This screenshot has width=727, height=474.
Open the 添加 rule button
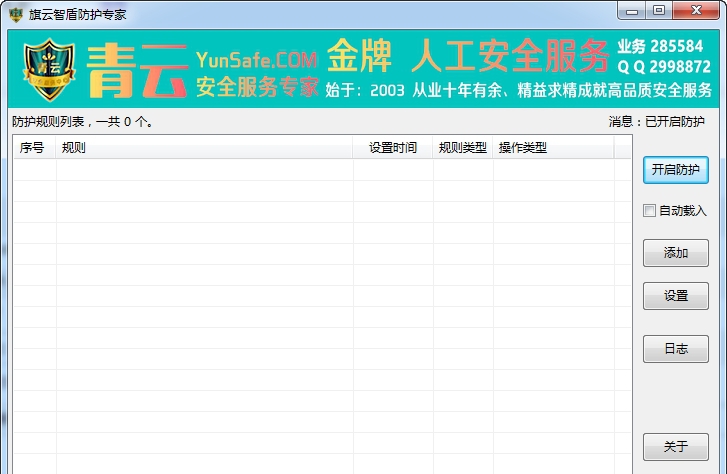coord(676,253)
